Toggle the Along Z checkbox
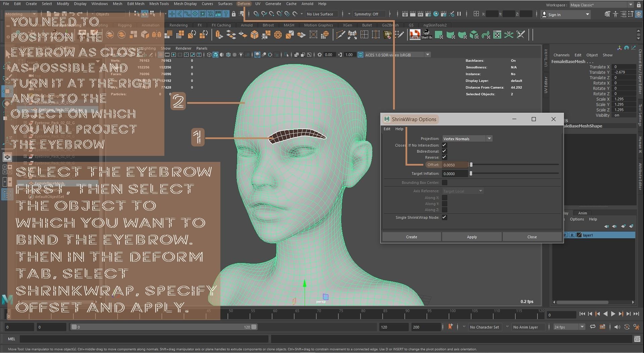 pos(444,210)
